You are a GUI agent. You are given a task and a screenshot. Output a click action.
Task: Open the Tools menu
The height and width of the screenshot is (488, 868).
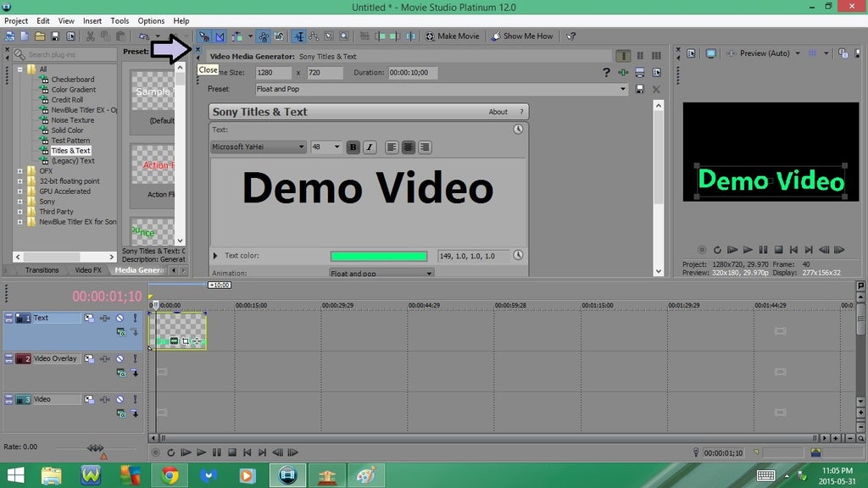click(x=120, y=21)
